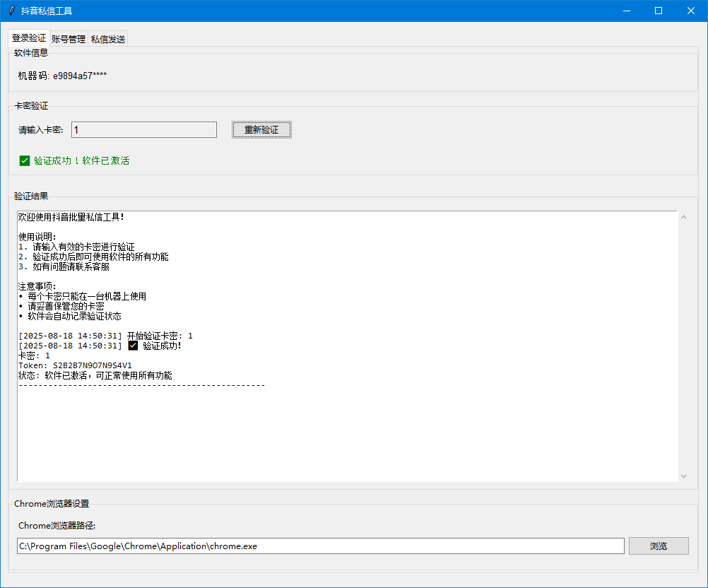Click the line 开始验证卡密: 1
This screenshot has height=588, width=708.
(x=160, y=336)
